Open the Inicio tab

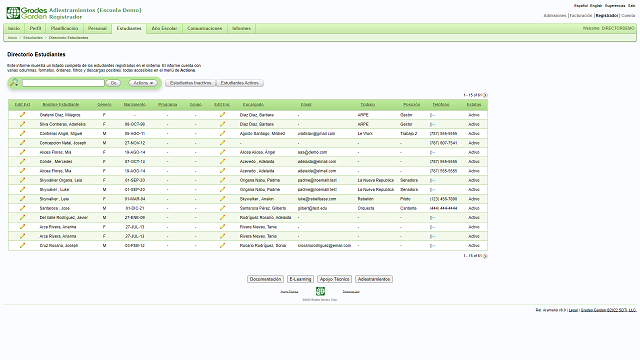click(x=14, y=29)
